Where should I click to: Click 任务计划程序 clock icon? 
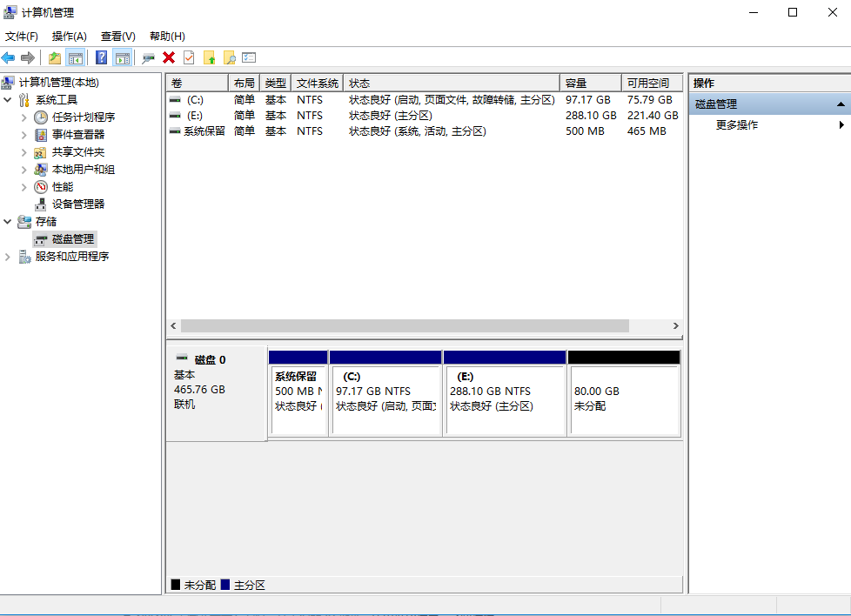coord(41,117)
